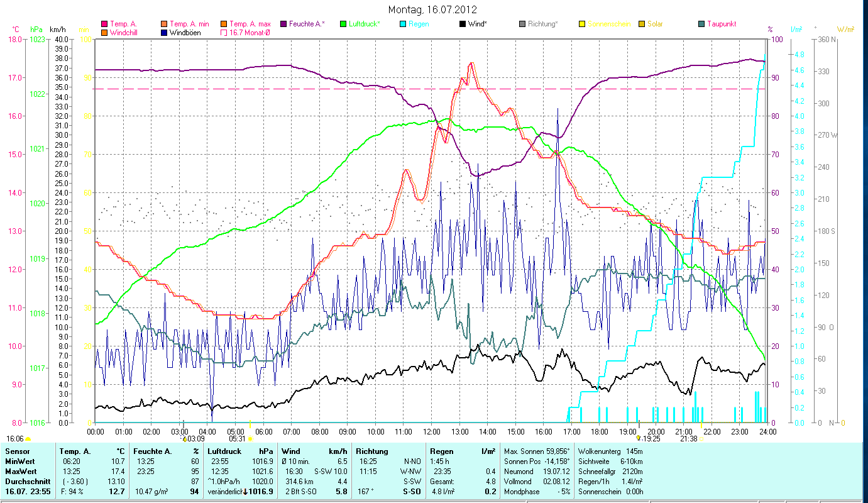Viewport: 868px width, 503px height.
Task: Click the Gesamt: rain total label
Action: click(443, 482)
